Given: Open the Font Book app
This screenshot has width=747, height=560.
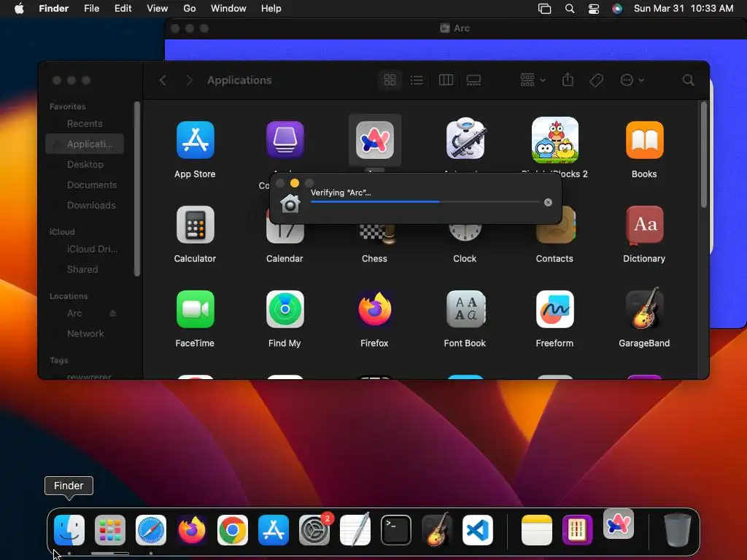Looking at the screenshot, I should click(x=465, y=309).
